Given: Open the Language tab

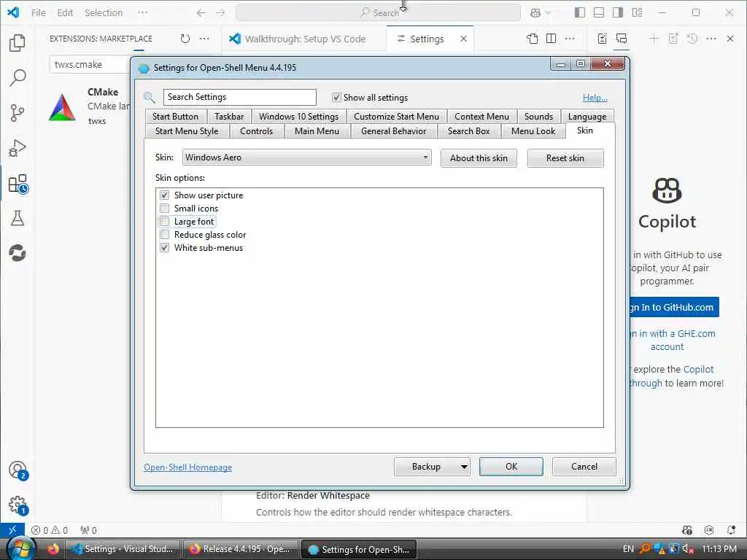Looking at the screenshot, I should [x=587, y=117].
